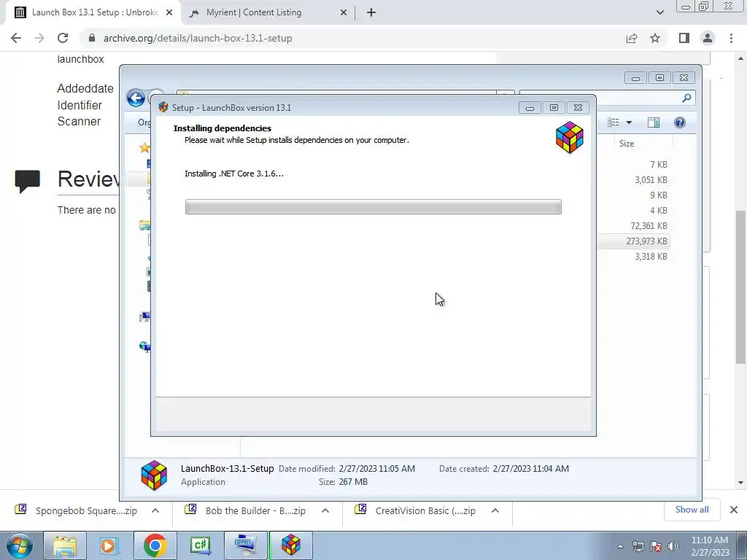This screenshot has height=560, width=747.
Task: Expand options for Bob the Builder zip download
Action: tap(325, 510)
